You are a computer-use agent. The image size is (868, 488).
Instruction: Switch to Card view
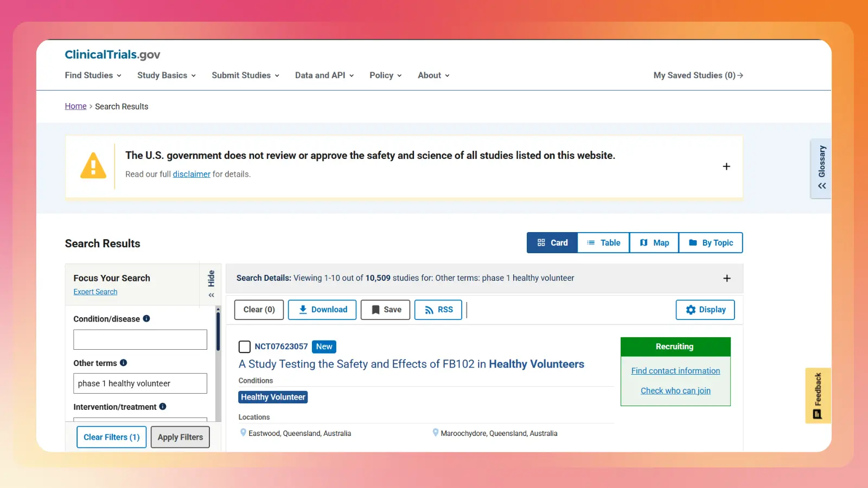click(552, 243)
